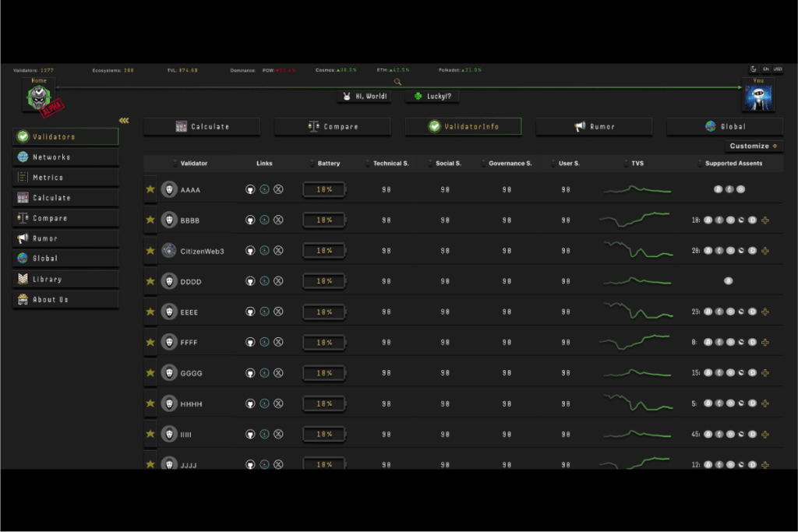798x532 pixels.
Task: Select Networks in the left sidebar
Action: click(x=65, y=157)
